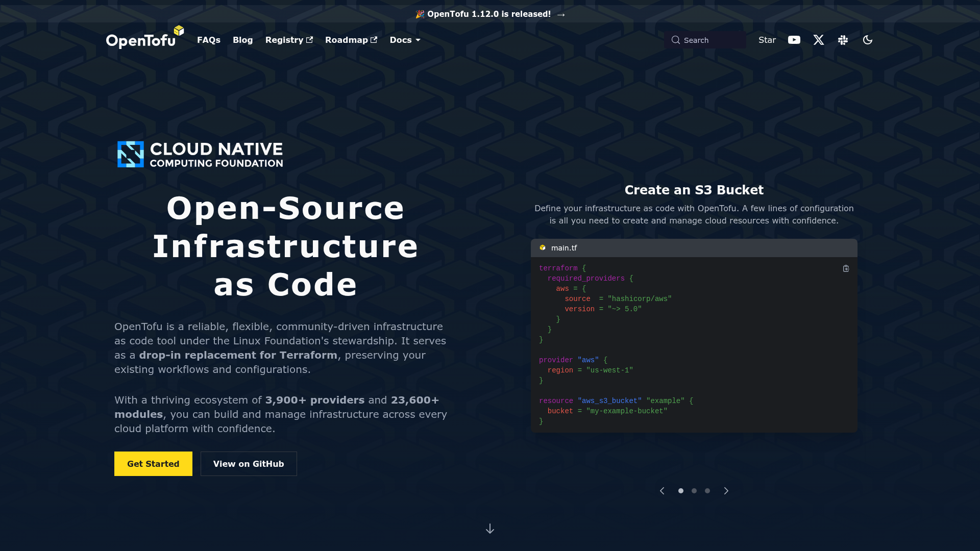Show the previous carousel slide arrow
Screen dimensions: 980x551
coord(662,491)
